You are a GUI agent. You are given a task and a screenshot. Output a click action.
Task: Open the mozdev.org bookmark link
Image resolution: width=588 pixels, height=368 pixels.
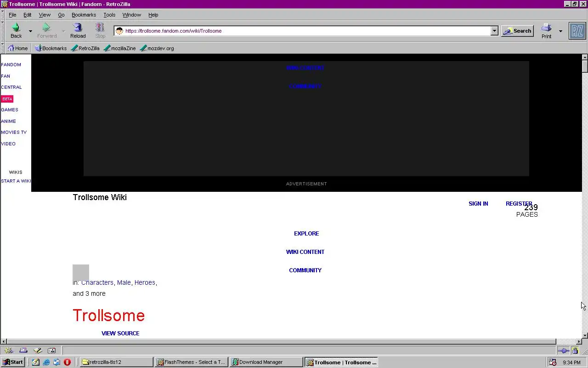[157, 48]
